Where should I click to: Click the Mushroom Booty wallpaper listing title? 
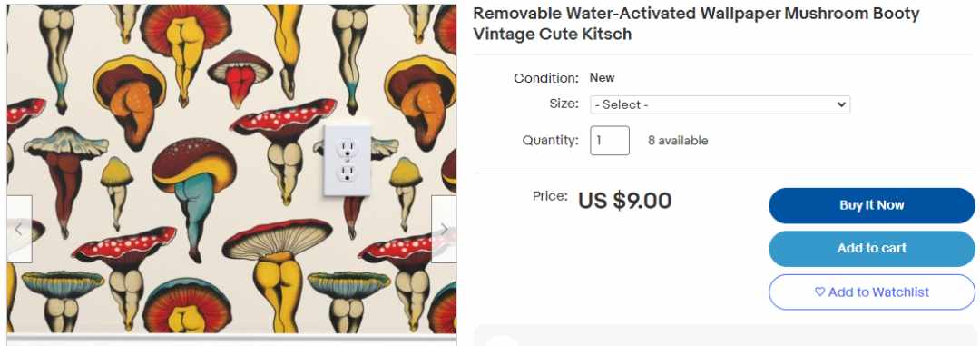click(x=696, y=24)
